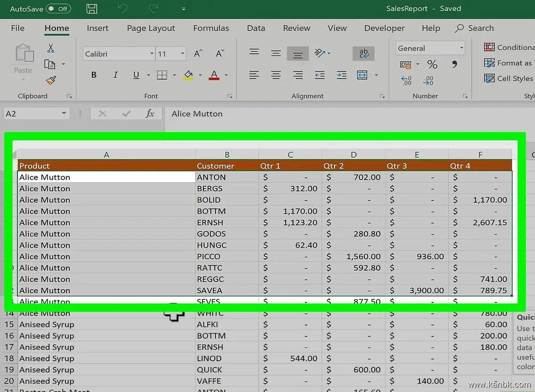The width and height of the screenshot is (535, 392).
Task: Apply Percent Style number format
Action: pos(432,65)
